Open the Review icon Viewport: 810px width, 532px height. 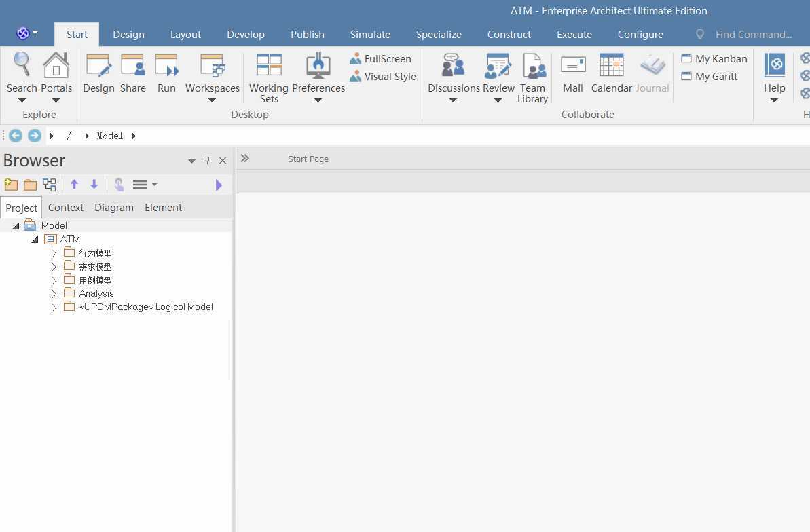(x=498, y=66)
